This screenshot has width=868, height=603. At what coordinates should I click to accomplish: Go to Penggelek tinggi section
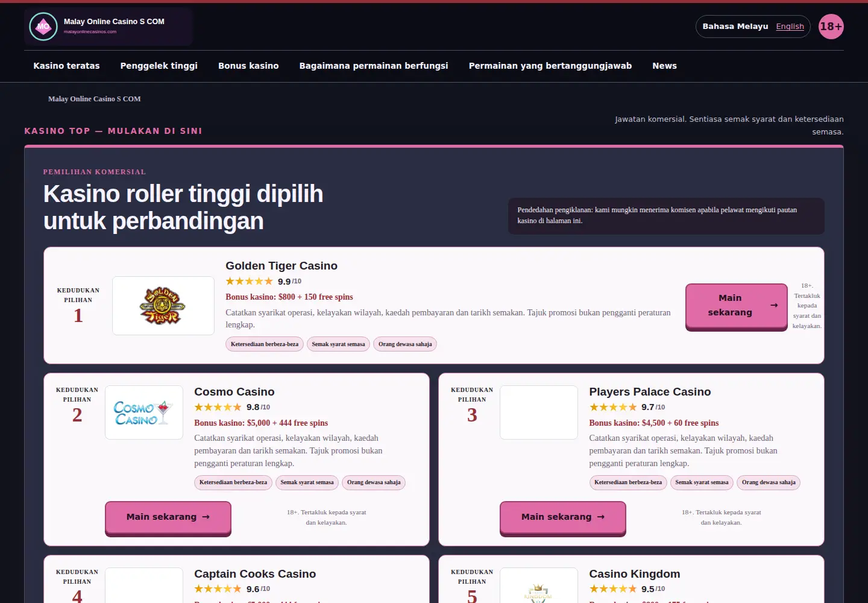tap(159, 66)
